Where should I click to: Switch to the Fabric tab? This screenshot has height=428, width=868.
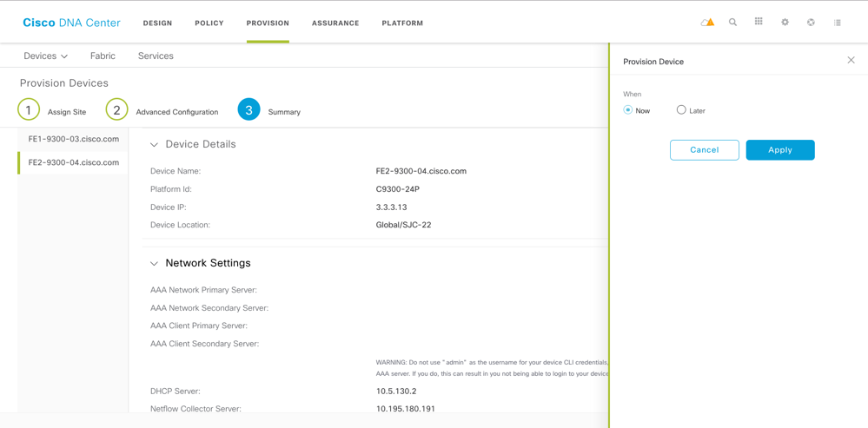[103, 56]
